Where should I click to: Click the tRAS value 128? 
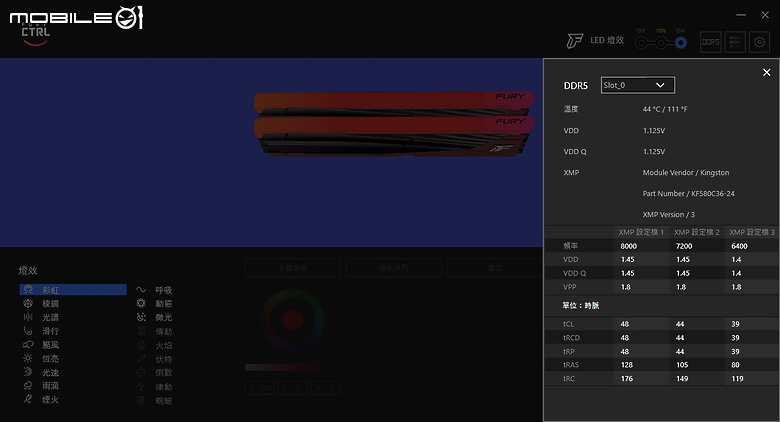[627, 365]
